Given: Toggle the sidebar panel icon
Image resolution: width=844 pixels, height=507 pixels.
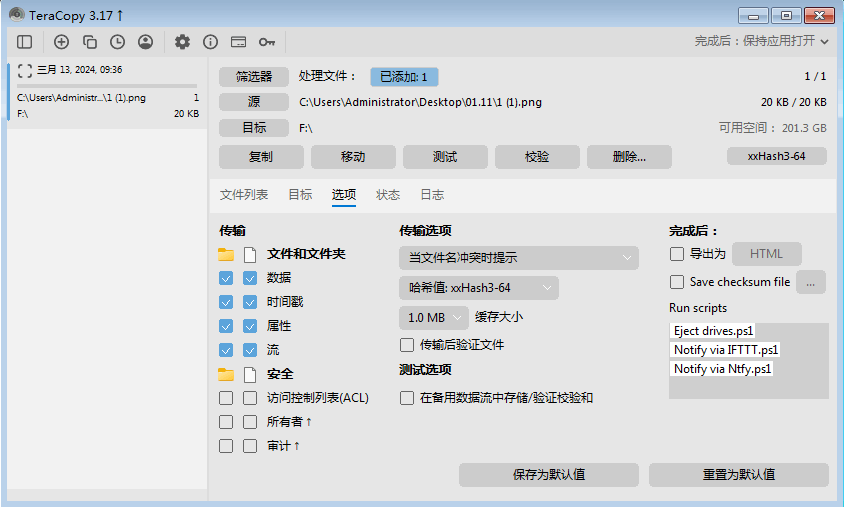Looking at the screenshot, I should [25, 42].
